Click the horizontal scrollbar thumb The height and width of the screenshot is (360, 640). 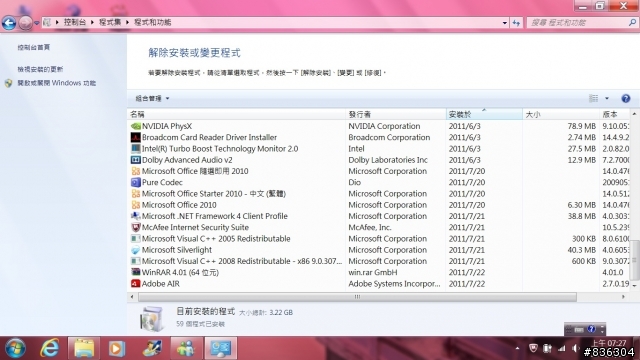(357, 297)
